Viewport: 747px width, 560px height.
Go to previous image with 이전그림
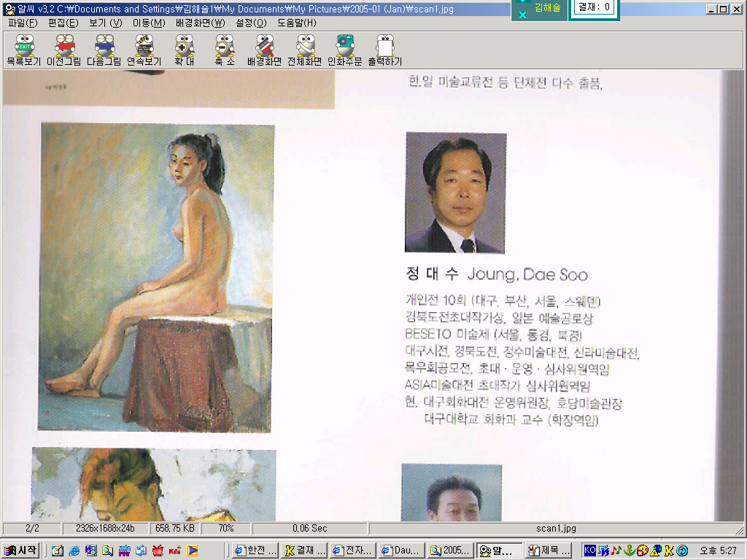[x=64, y=50]
